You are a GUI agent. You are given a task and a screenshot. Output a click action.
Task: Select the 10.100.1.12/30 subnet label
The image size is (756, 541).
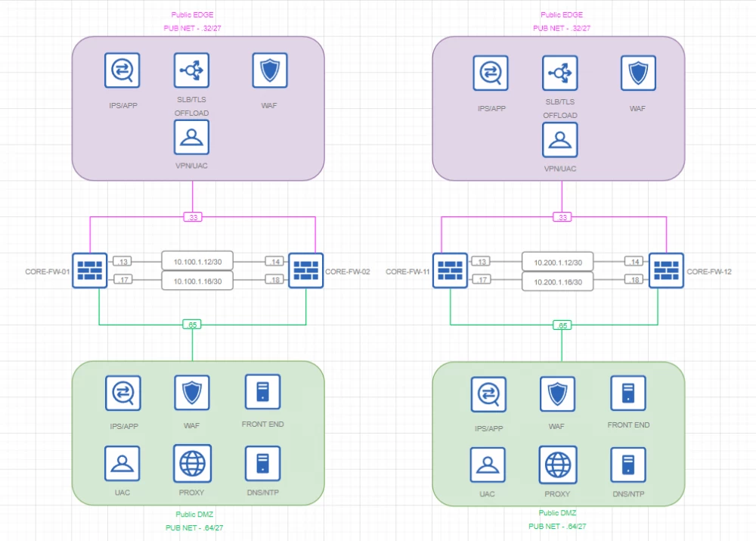[198, 263]
